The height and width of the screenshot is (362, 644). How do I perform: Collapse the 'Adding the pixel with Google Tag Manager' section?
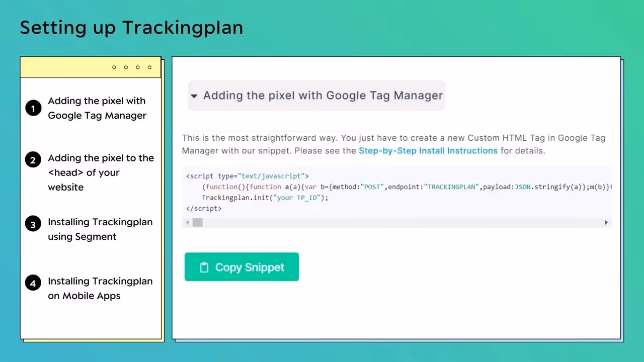pos(316,96)
